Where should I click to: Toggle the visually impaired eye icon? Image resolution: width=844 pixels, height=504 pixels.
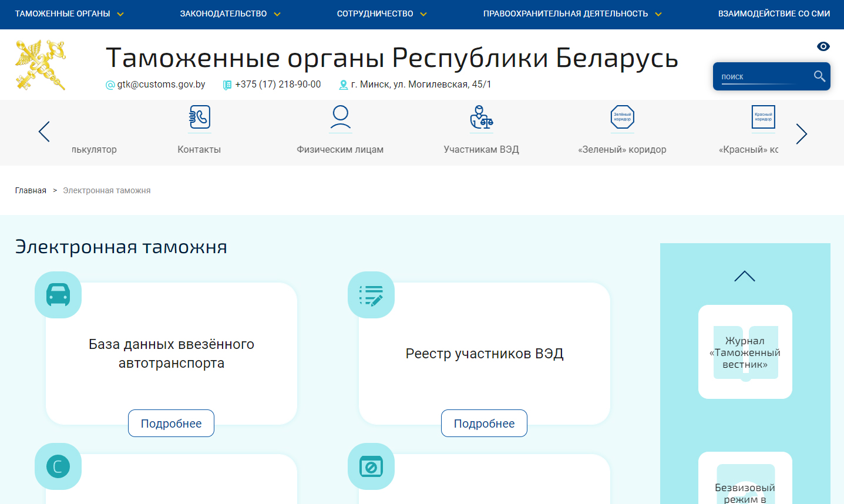(823, 46)
